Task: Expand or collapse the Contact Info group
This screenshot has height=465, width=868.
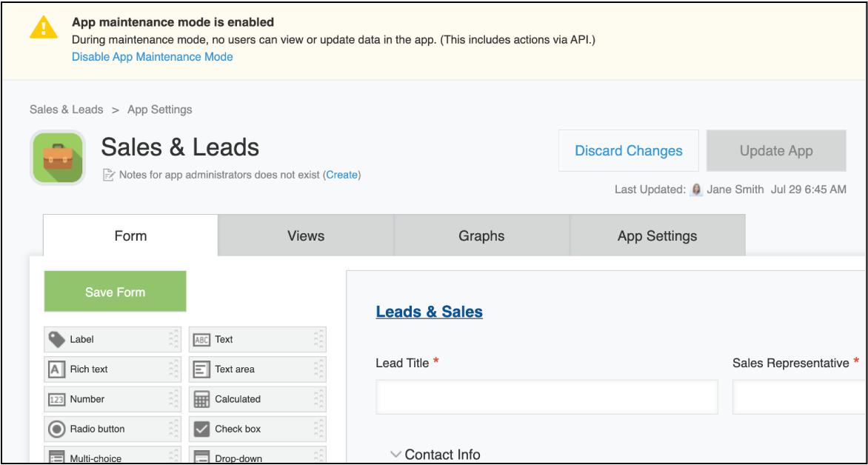Action: [x=396, y=455]
